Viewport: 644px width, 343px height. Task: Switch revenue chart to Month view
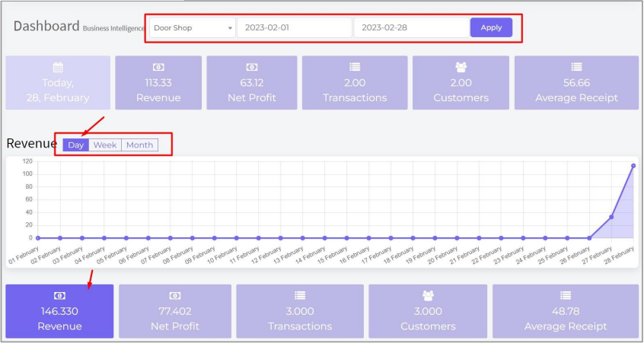point(139,145)
